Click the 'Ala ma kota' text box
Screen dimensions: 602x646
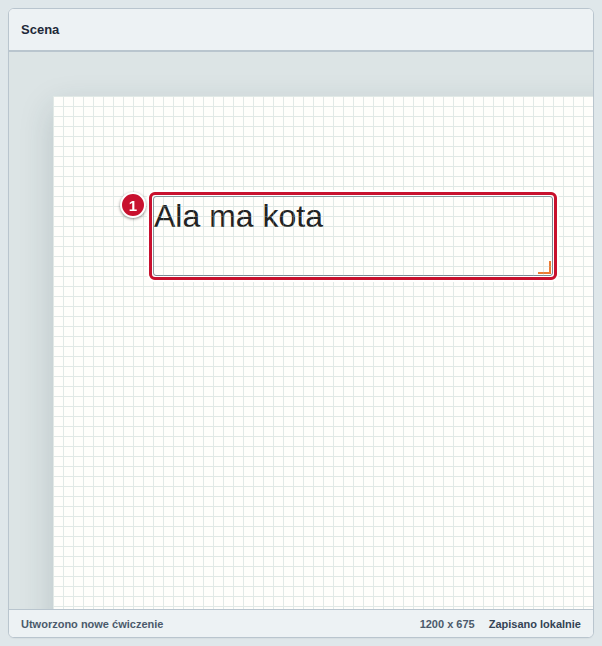[353, 236]
